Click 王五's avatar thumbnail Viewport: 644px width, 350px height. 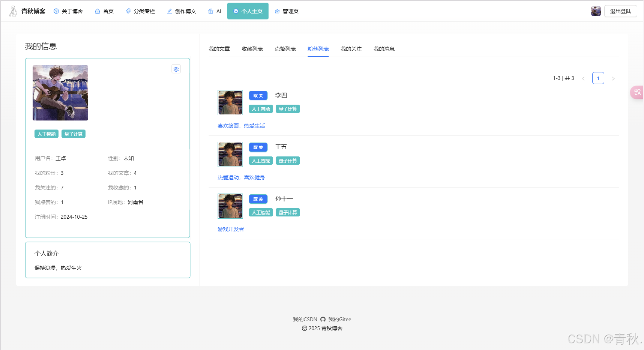tap(230, 154)
